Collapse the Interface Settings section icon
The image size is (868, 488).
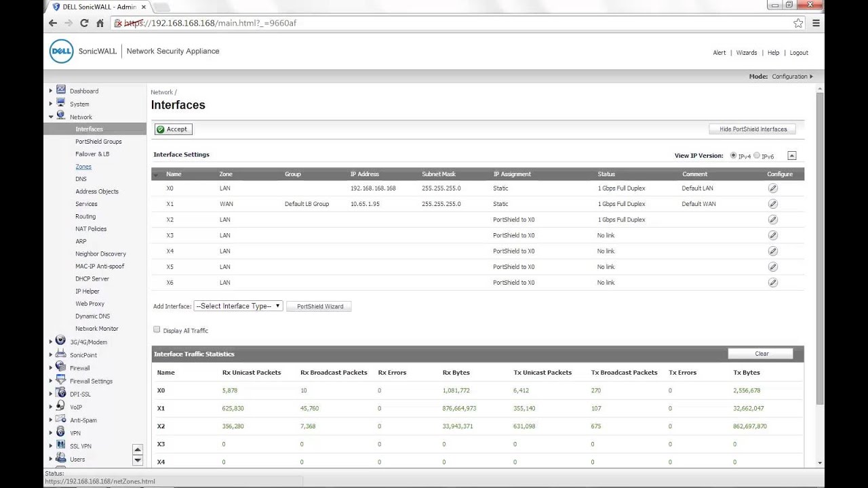(791, 156)
